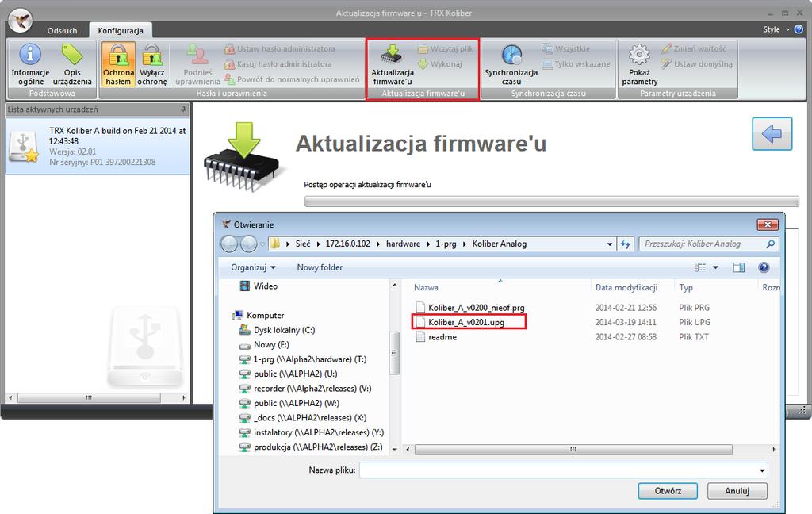Toggle Ochrona hasłem button

tap(118, 64)
